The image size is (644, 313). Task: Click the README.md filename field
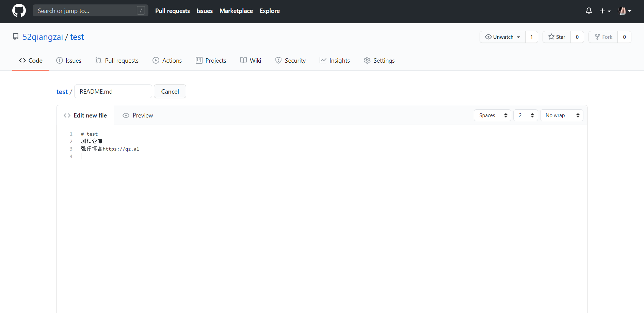[113, 92]
